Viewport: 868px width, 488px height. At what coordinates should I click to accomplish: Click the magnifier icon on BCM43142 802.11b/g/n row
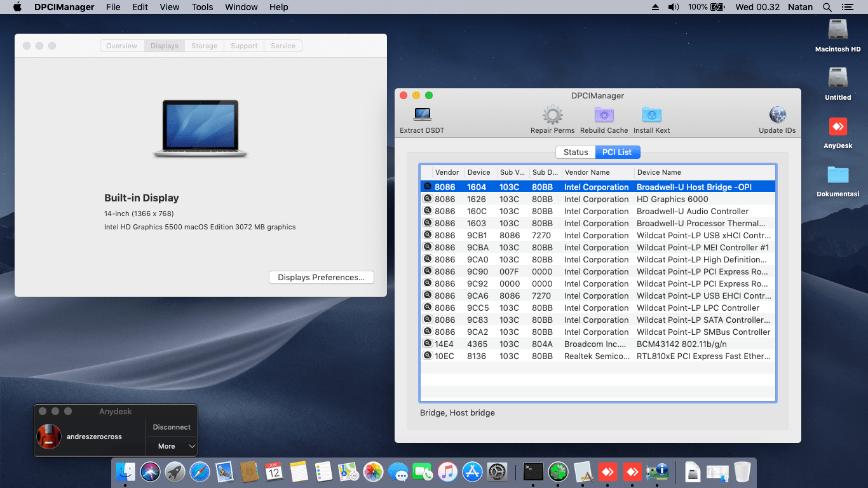point(428,344)
